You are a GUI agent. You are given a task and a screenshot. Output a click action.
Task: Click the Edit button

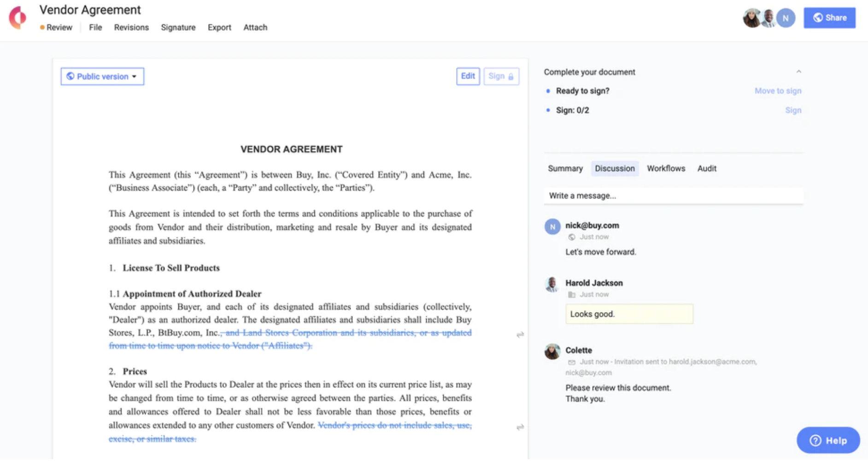point(468,76)
